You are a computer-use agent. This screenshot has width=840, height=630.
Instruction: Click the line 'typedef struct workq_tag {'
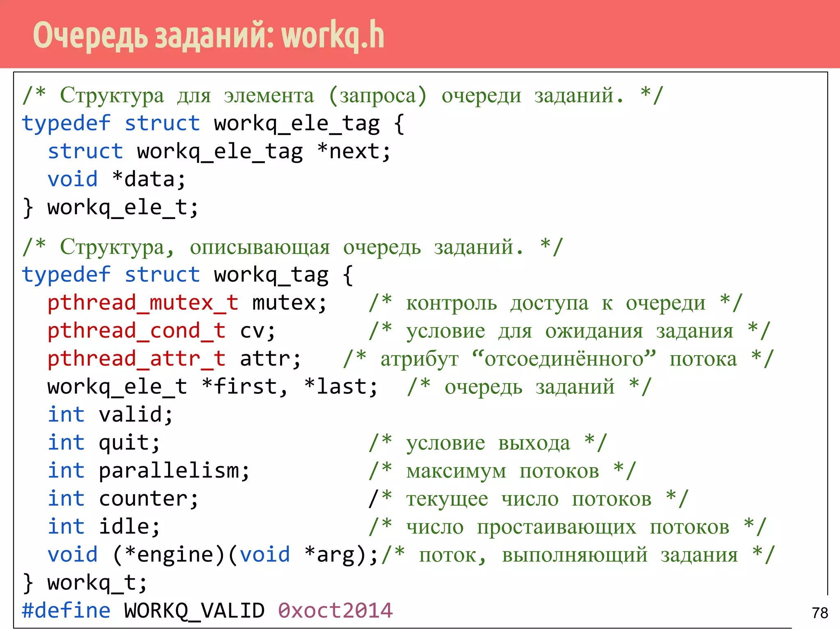pos(187,275)
